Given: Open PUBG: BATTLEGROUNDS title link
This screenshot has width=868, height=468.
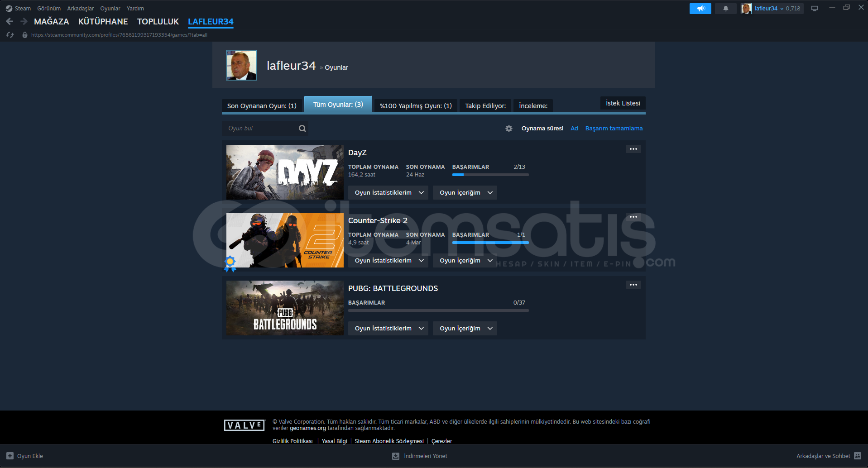Looking at the screenshot, I should (393, 289).
